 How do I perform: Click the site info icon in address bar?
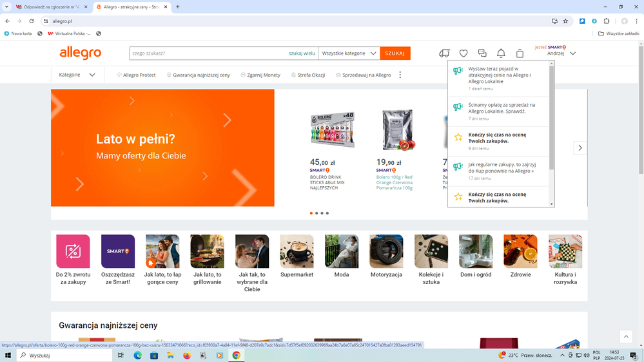[46, 21]
